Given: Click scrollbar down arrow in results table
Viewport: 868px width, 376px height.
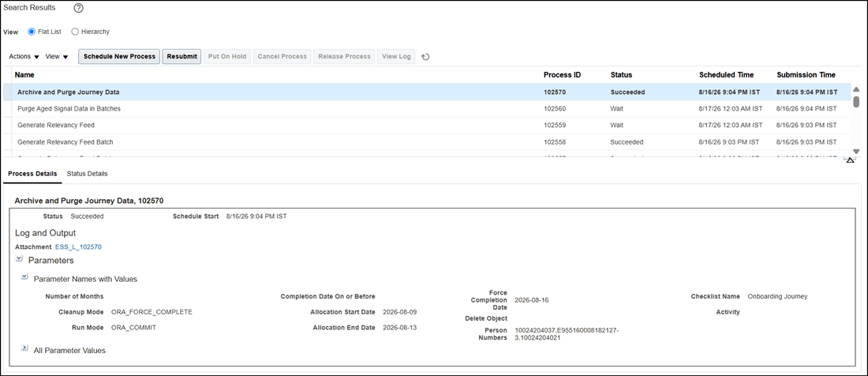Looking at the screenshot, I should click(x=856, y=151).
